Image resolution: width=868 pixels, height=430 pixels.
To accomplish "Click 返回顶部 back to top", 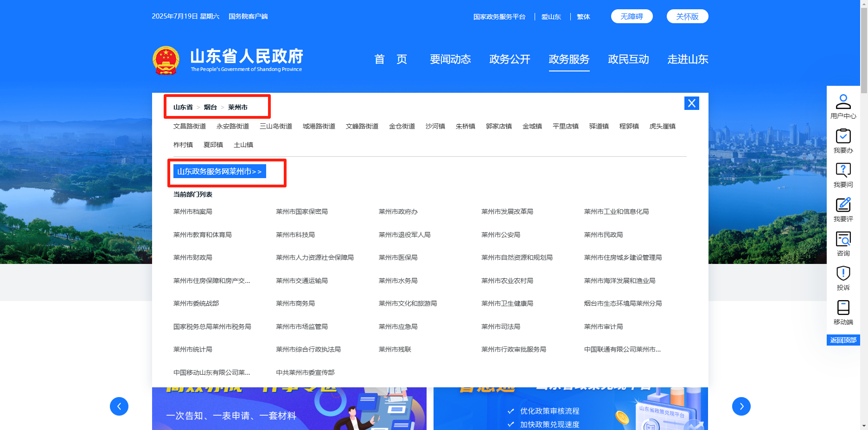I will pos(843,340).
